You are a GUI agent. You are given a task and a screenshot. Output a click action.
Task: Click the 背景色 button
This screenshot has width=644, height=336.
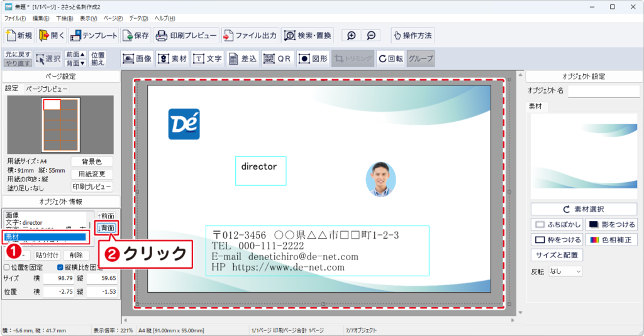(92, 161)
